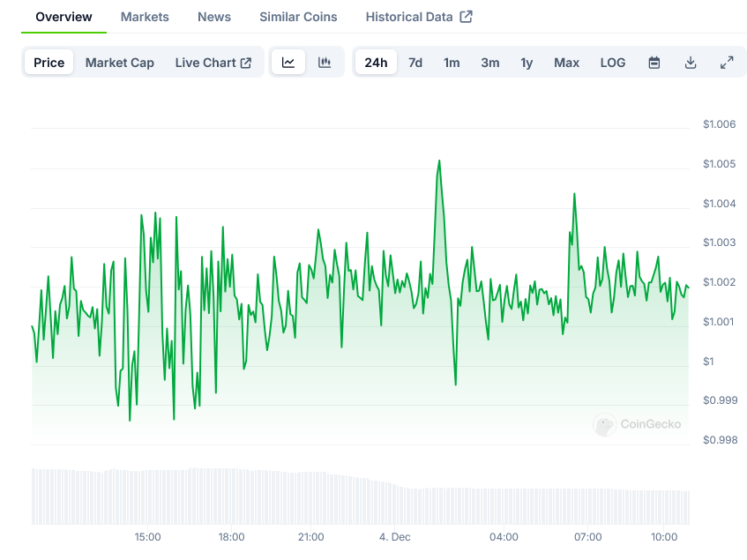The height and width of the screenshot is (560, 747).
Task: Expand chart to fullscreen
Action: 727,63
